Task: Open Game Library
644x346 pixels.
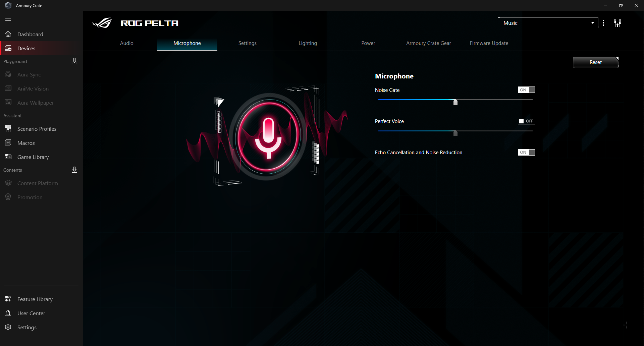Action: pos(42,157)
